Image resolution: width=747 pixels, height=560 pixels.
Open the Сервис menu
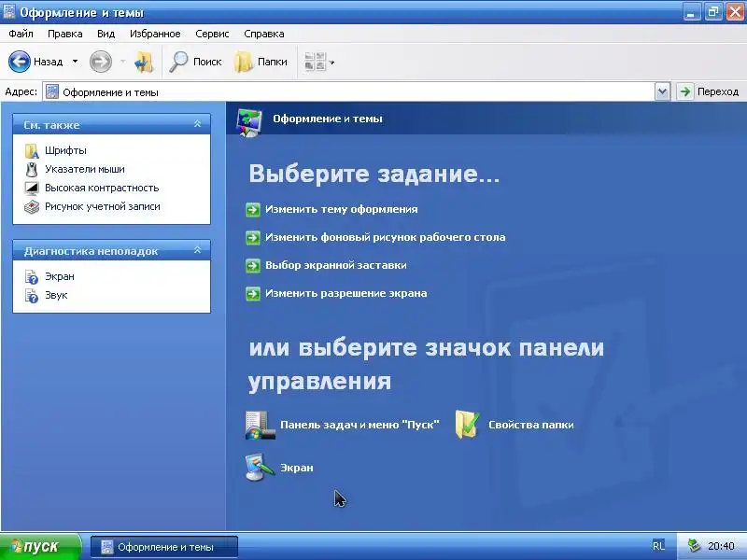click(x=212, y=34)
